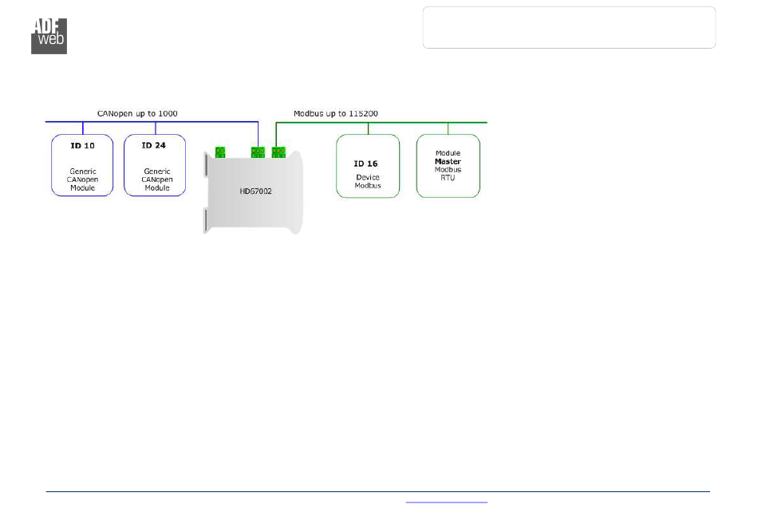Click the bold 'Master' text
Screen dimensions: 758x532
448,161
